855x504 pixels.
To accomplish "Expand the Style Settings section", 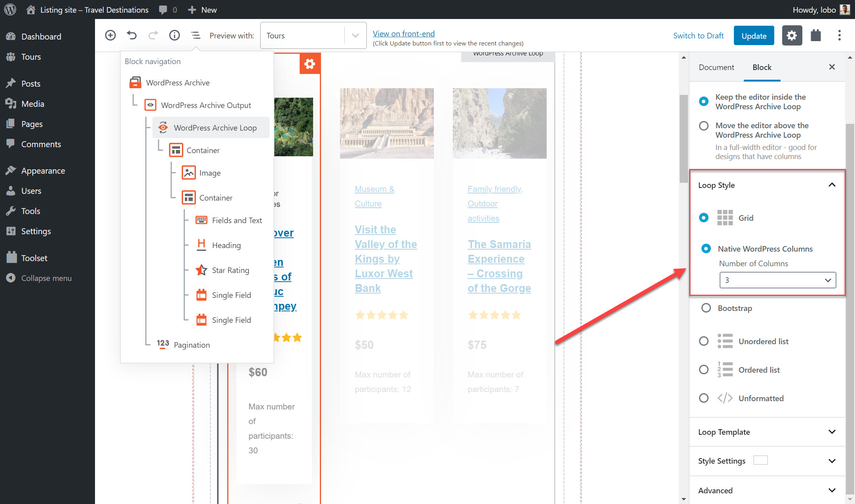I will click(767, 461).
